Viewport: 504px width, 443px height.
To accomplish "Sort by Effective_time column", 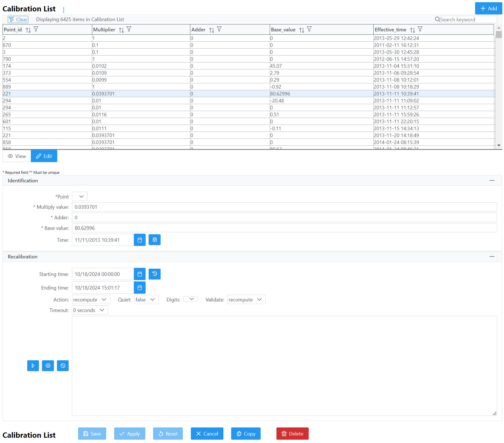I will (412, 30).
